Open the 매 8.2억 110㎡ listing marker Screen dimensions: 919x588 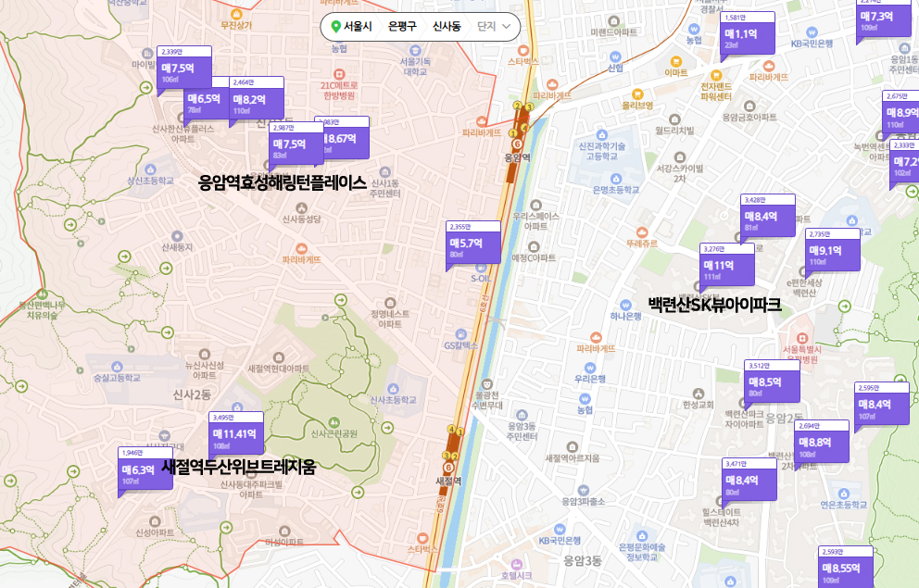pos(256,100)
